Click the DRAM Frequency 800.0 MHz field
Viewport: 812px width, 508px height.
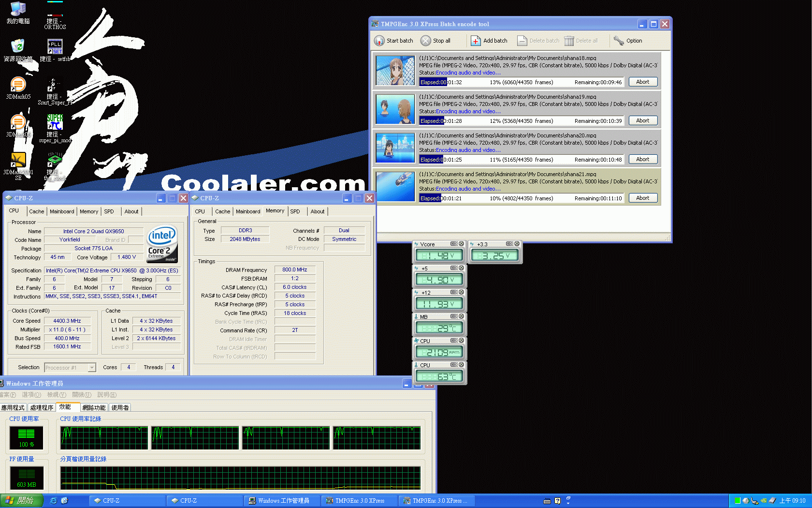(x=295, y=269)
